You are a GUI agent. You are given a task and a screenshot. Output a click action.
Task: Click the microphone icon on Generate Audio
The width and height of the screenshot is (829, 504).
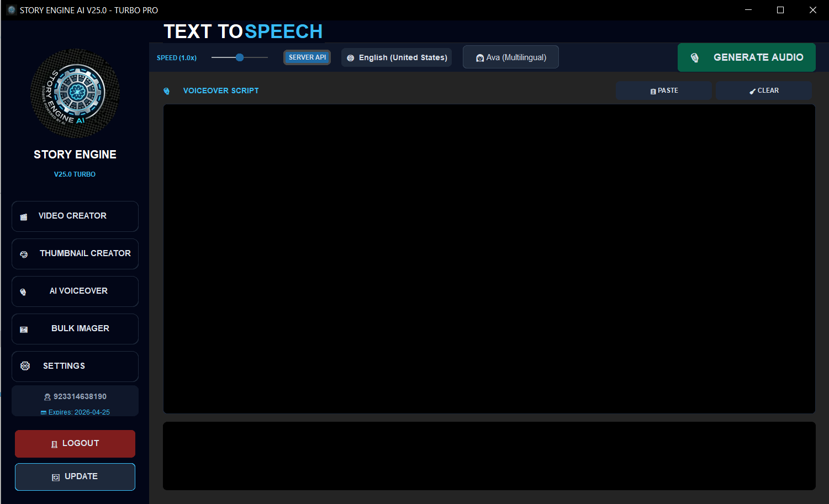pos(695,57)
